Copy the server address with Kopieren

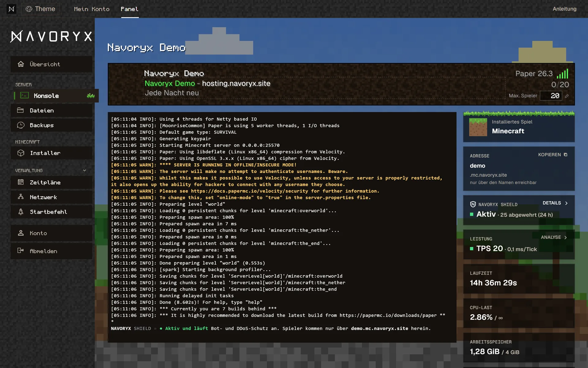click(553, 155)
